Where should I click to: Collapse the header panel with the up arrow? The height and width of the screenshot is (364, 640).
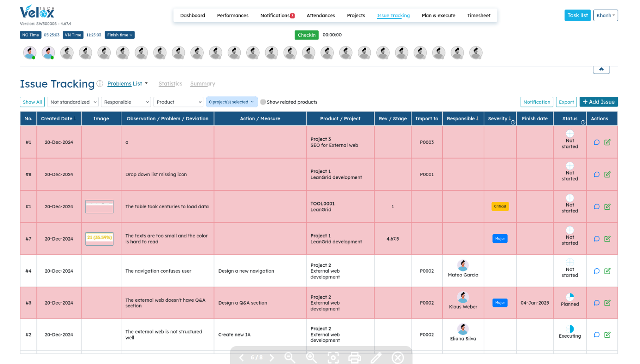601,69
